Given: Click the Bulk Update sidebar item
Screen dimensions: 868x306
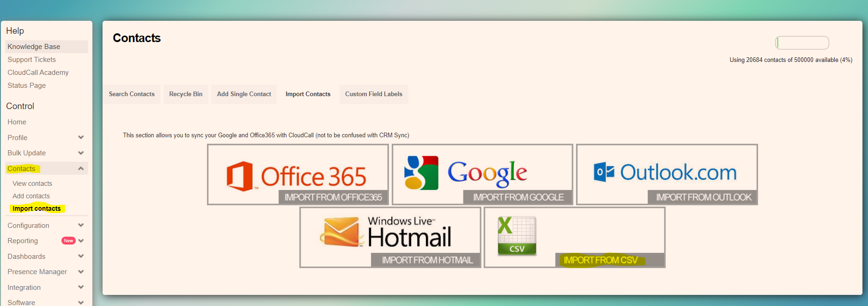Looking at the screenshot, I should click(26, 153).
